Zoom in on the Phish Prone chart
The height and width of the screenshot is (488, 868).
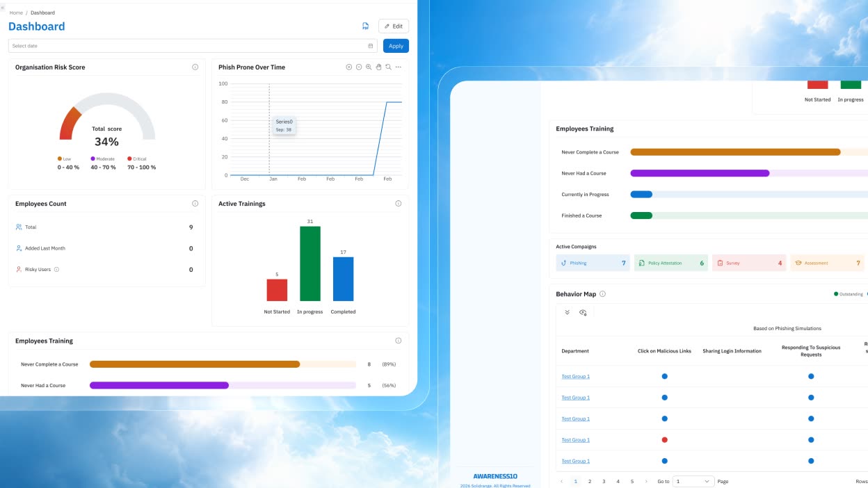[x=349, y=67]
